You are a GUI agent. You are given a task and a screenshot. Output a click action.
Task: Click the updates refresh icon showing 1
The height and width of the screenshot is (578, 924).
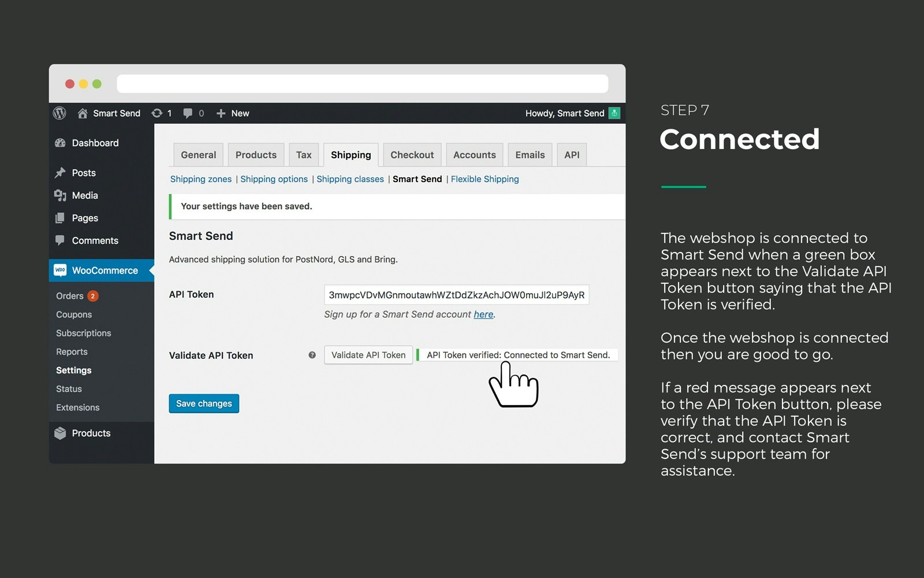click(x=157, y=113)
